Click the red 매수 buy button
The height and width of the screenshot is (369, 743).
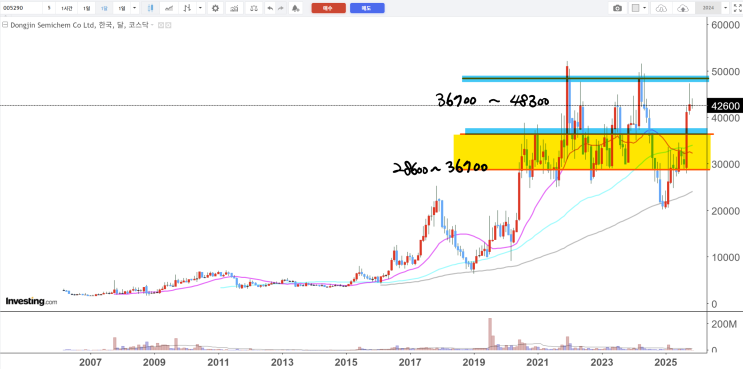click(328, 8)
